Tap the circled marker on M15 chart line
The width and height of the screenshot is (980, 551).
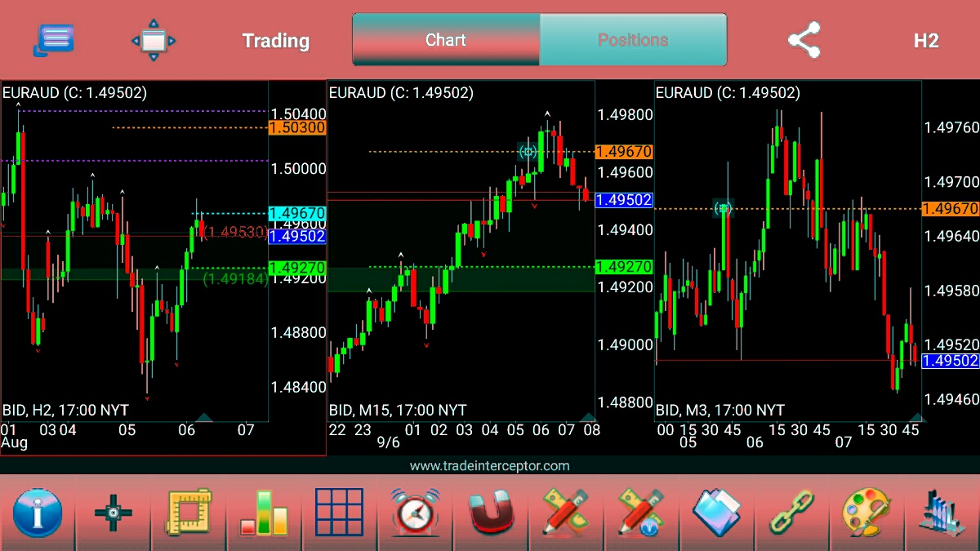528,151
